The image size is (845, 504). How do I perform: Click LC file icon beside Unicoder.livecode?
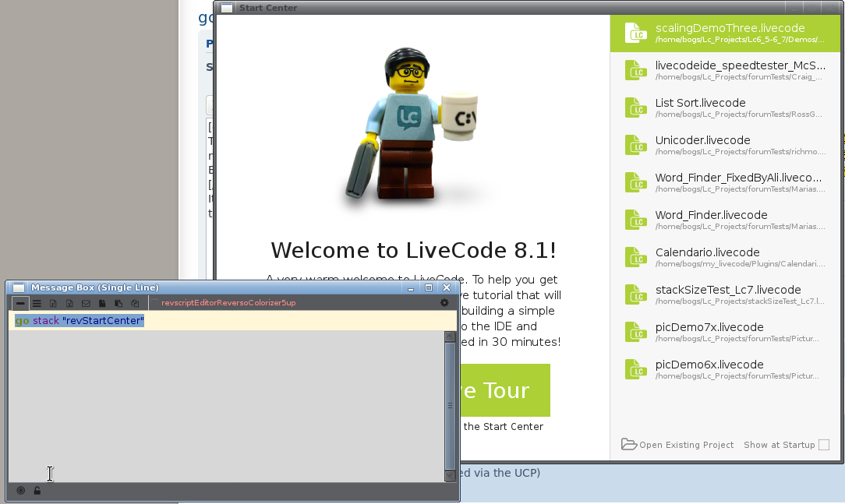click(636, 145)
